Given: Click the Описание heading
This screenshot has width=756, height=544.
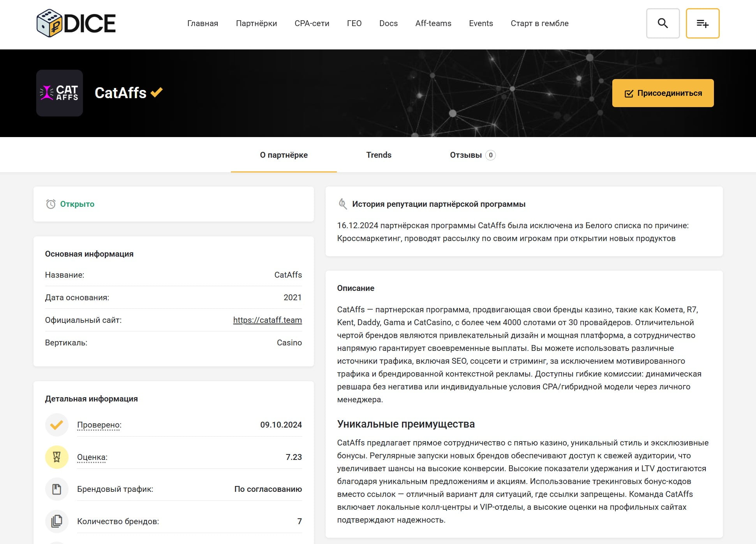Looking at the screenshot, I should pyautogui.click(x=356, y=288).
